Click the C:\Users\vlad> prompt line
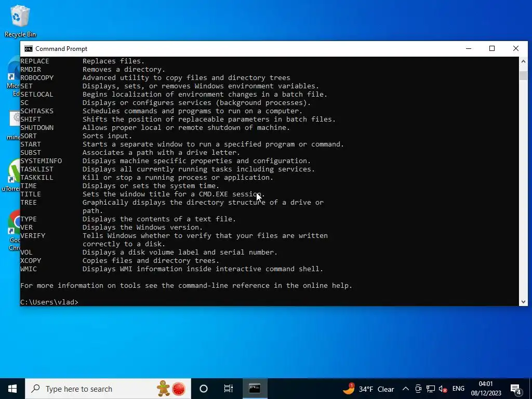 [x=49, y=302]
